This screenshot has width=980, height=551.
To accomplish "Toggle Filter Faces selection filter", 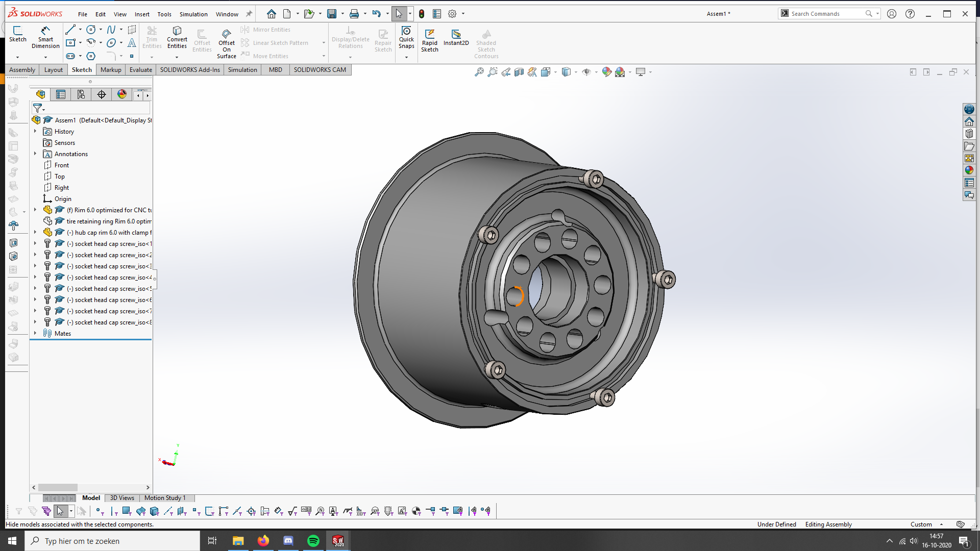I will pyautogui.click(x=127, y=511).
